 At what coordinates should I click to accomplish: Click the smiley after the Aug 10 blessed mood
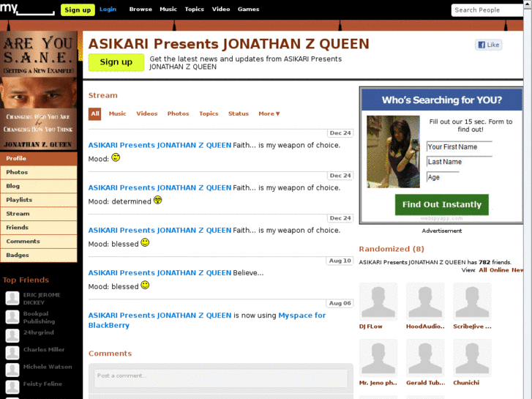tap(145, 285)
